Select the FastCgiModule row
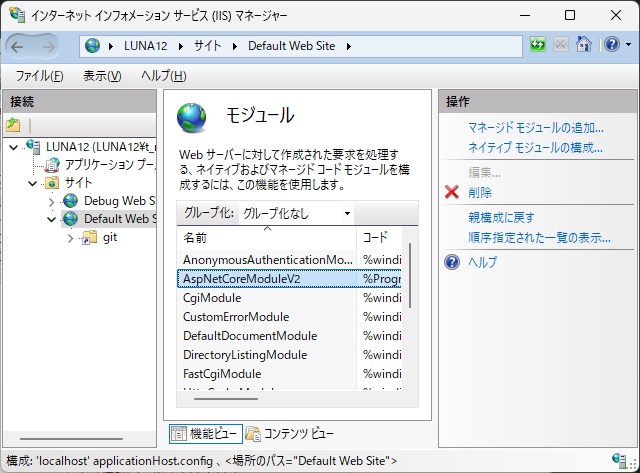Viewport: 640px width, 473px height. (289, 374)
